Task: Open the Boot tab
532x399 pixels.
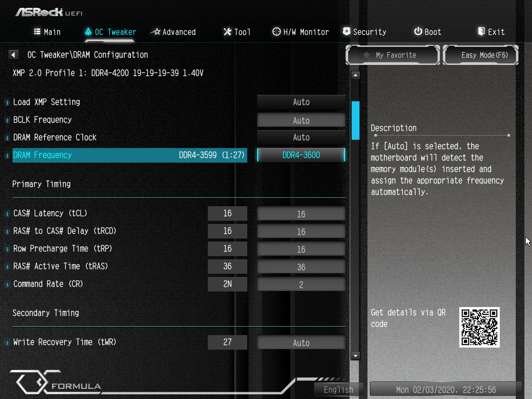Action: (x=428, y=32)
